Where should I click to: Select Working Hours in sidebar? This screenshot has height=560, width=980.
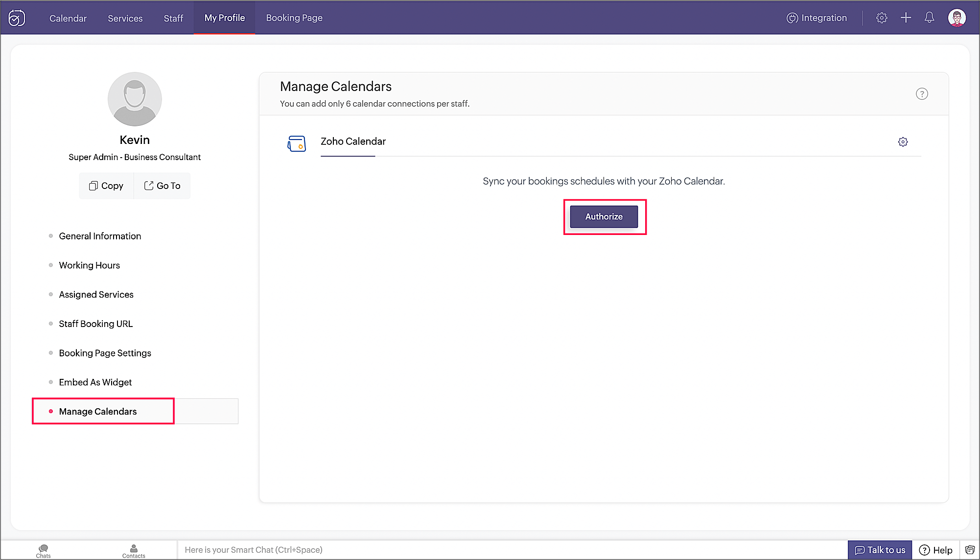pyautogui.click(x=89, y=265)
